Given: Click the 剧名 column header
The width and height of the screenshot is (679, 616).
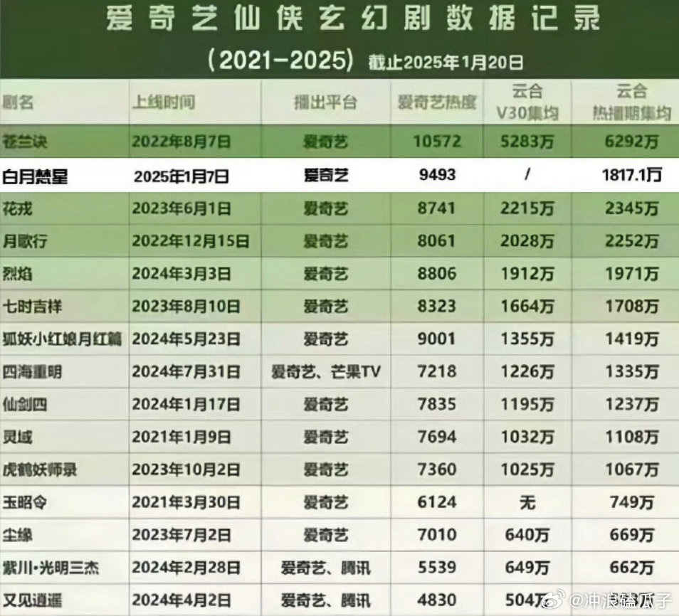Looking at the screenshot, I should pos(19,103).
